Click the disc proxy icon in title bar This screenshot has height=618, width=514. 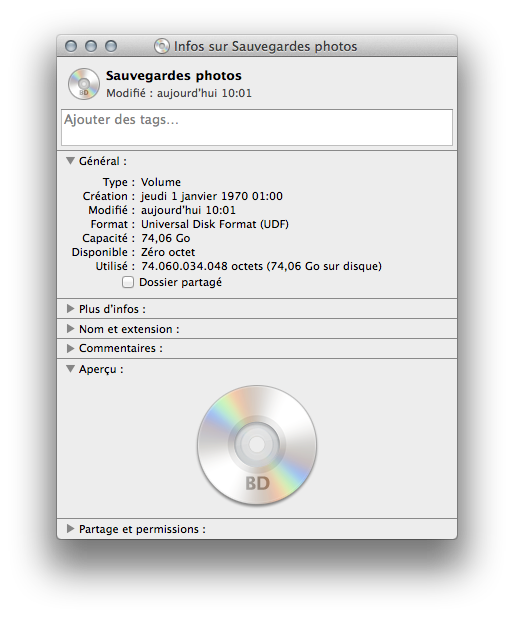pos(162,46)
